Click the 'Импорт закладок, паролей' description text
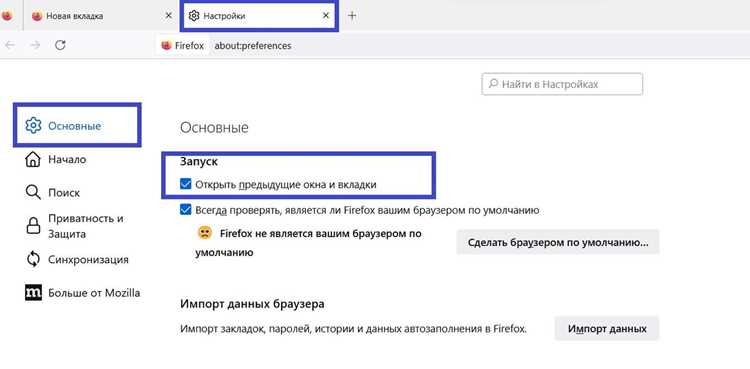The width and height of the screenshot is (750, 369). tap(353, 329)
